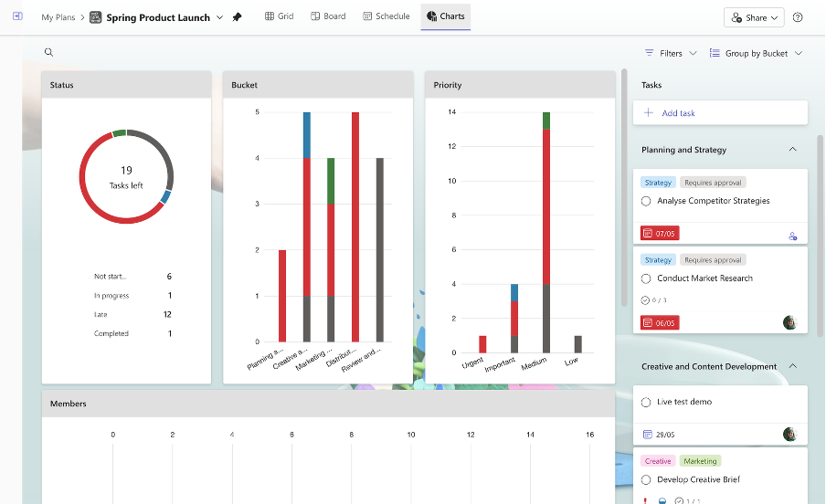Click assign icon on Analyse Competitor Strategies card
This screenshot has width=826, height=504.
792,236
